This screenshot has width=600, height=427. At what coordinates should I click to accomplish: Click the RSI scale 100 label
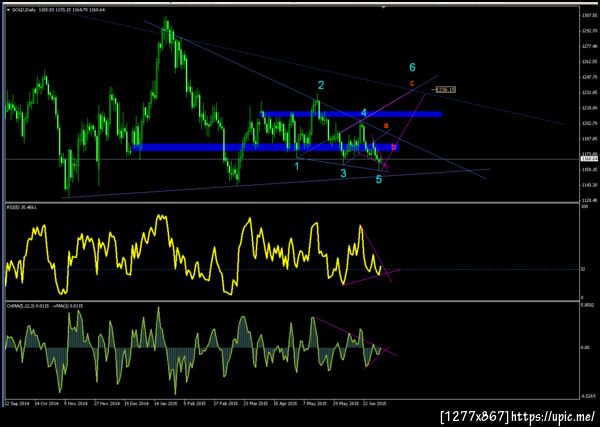click(x=584, y=207)
